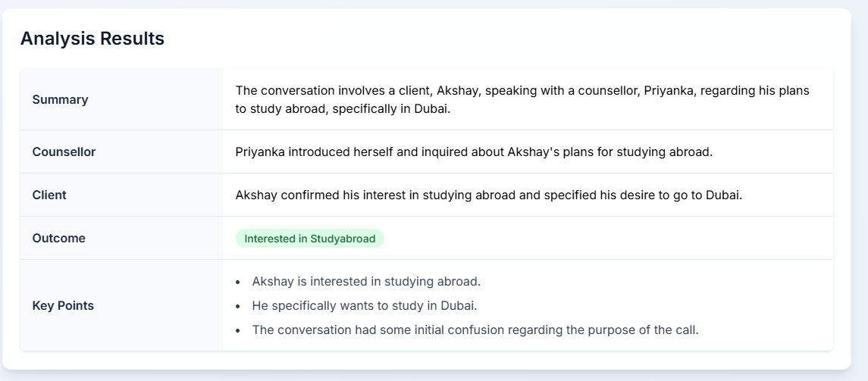Select bullet about initial confusion in call

[475, 330]
